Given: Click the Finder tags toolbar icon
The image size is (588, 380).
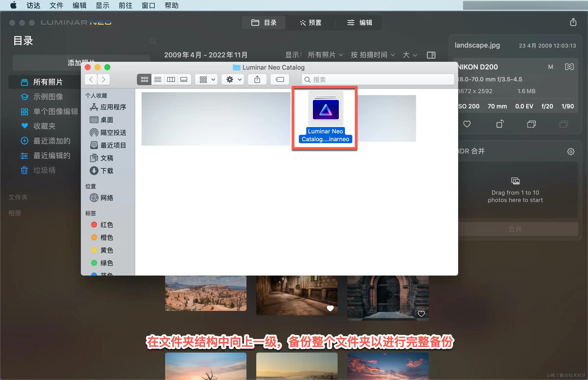Looking at the screenshot, I should point(280,79).
